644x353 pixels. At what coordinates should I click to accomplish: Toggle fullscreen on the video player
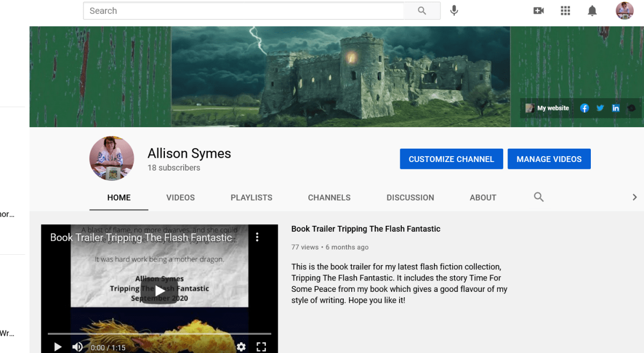pos(261,347)
